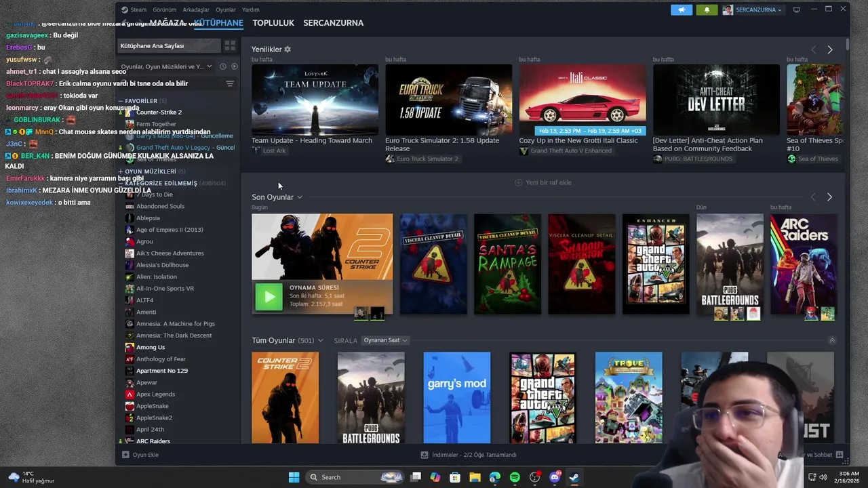
Task: Click Windows Start button
Action: tap(294, 477)
